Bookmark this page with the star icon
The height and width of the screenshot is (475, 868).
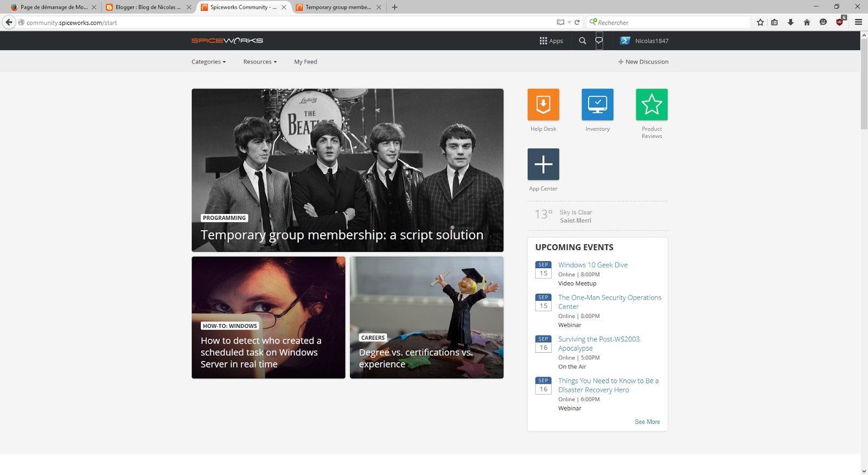[x=760, y=22]
